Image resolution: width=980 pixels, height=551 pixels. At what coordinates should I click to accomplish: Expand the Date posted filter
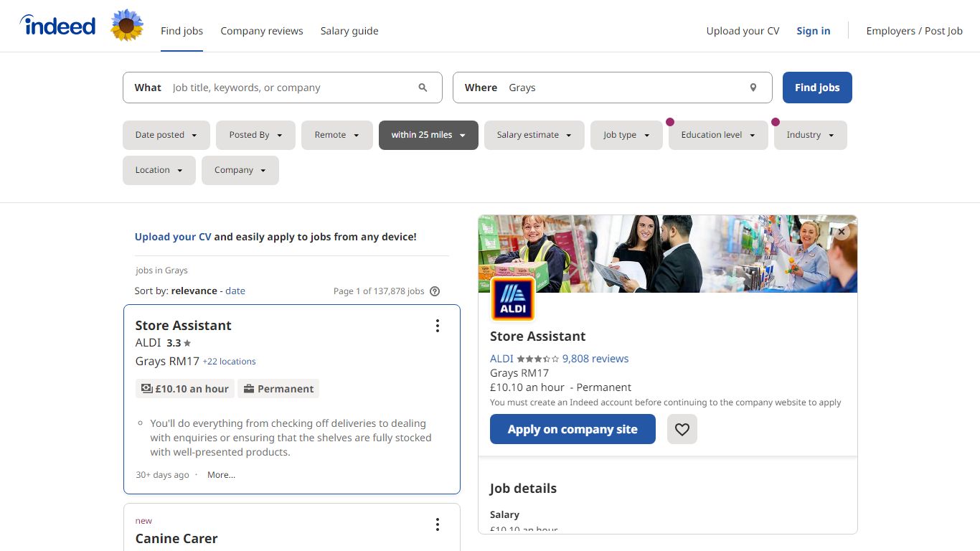(166, 135)
